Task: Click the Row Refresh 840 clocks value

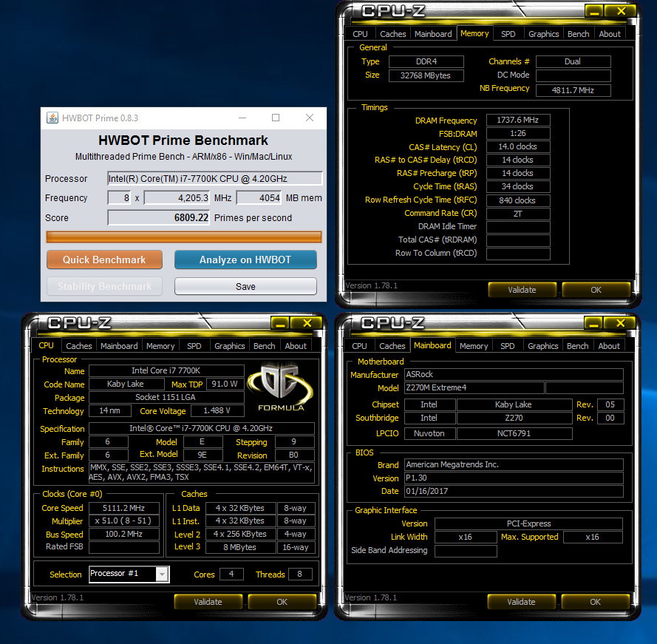Action: [518, 200]
